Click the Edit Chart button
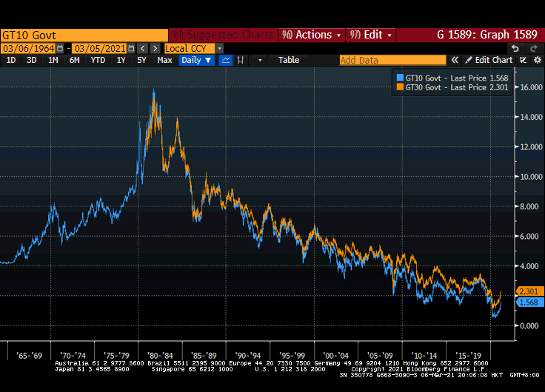Viewport: 545px width, 392px height. point(489,60)
